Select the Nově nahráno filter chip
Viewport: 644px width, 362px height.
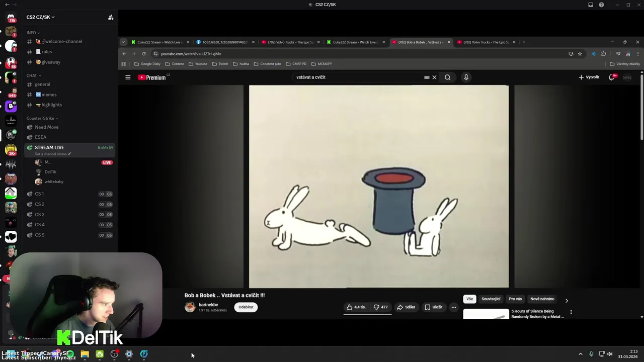tap(542, 299)
